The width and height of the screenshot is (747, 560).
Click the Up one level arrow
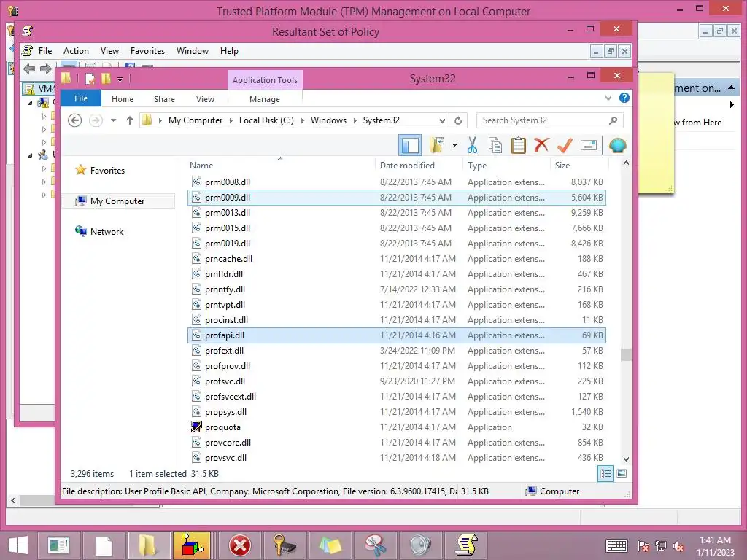click(x=130, y=120)
